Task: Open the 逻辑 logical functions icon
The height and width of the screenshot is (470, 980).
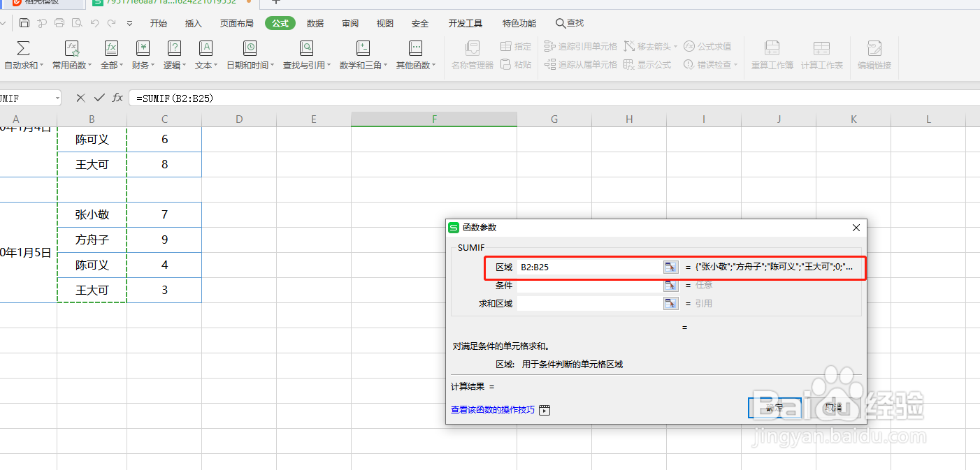Action: 175,48
